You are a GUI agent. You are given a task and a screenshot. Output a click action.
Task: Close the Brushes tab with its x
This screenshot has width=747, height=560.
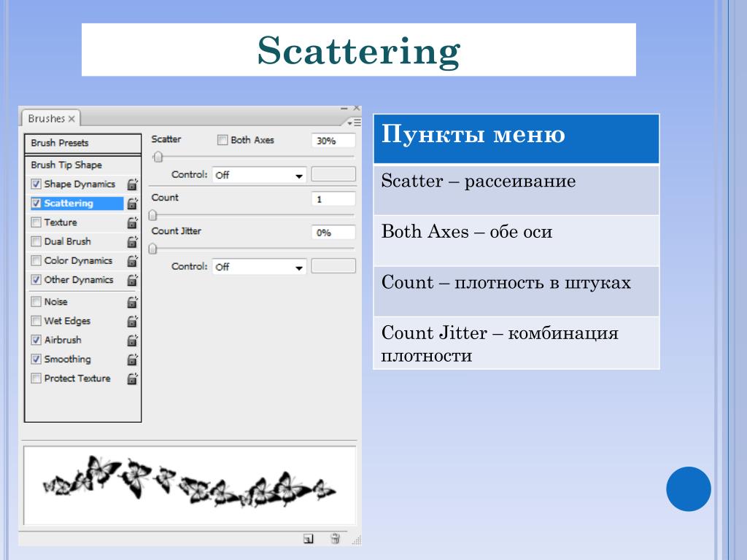(71, 119)
